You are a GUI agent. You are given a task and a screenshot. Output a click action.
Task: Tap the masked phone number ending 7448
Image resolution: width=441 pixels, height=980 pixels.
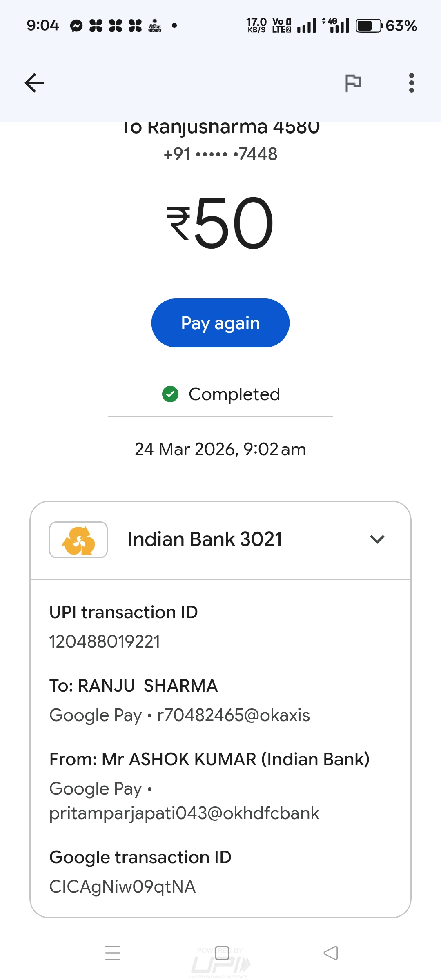coord(220,154)
